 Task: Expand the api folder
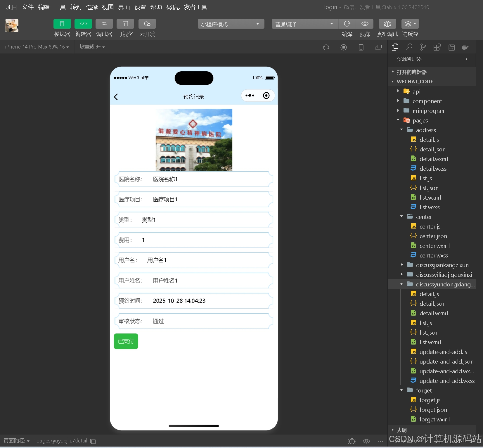432,91
